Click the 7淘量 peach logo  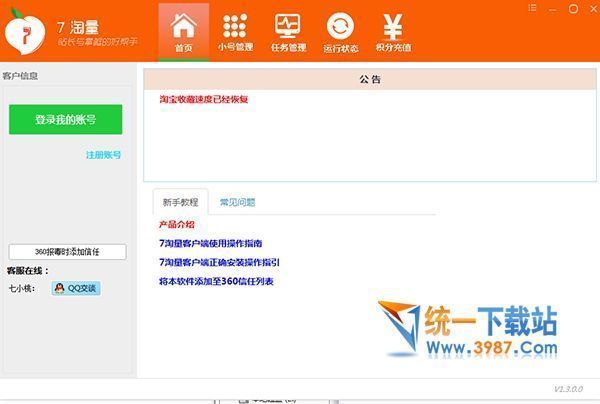click(24, 33)
